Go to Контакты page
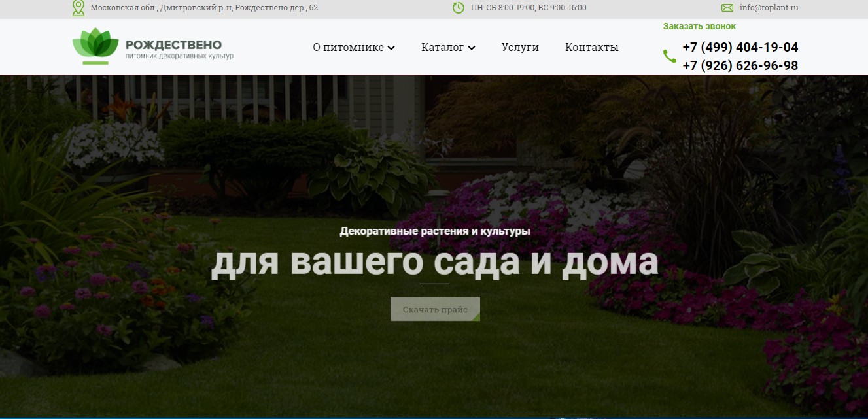The image size is (868, 419). [x=592, y=47]
